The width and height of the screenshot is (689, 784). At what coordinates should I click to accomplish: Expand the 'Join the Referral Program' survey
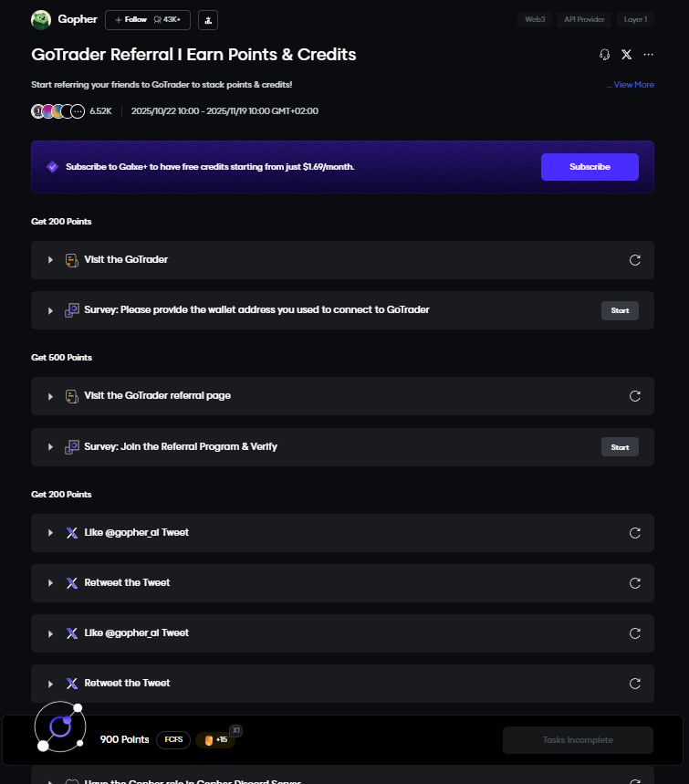point(51,447)
